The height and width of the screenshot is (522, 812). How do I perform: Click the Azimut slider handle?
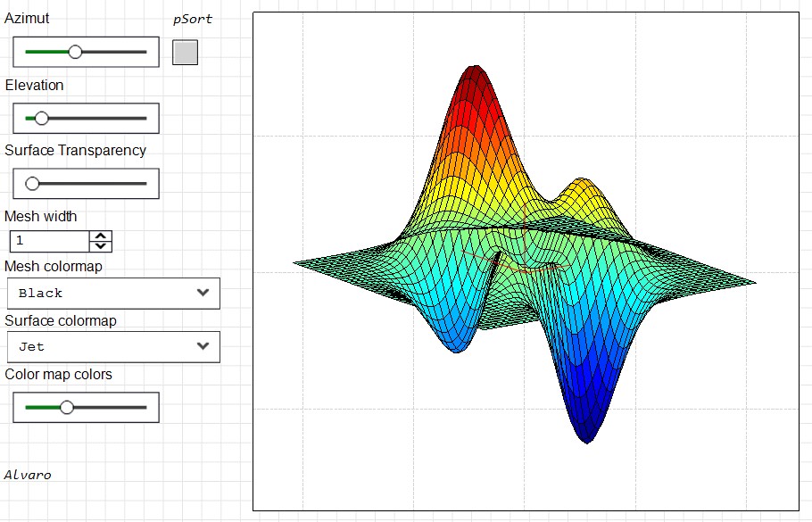click(76, 53)
